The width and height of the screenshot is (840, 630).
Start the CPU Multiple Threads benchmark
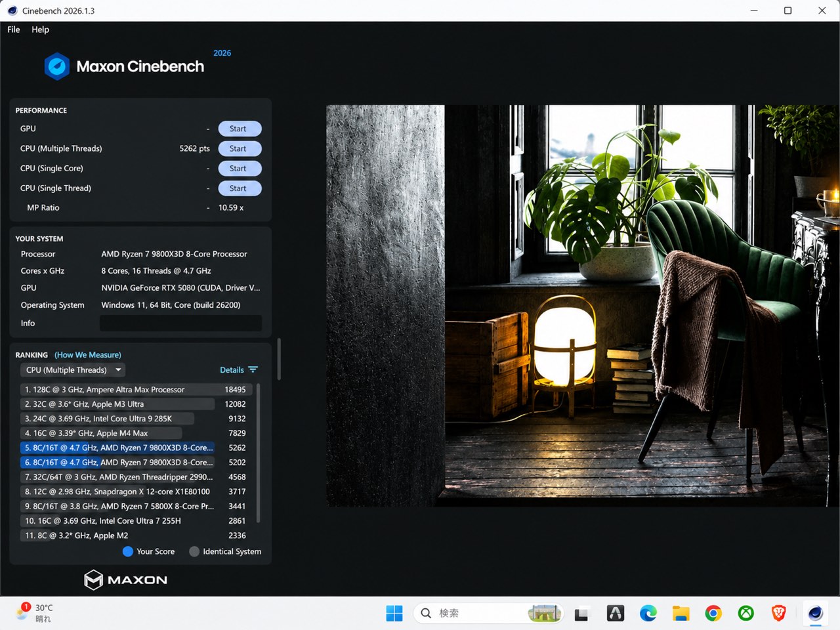(240, 148)
